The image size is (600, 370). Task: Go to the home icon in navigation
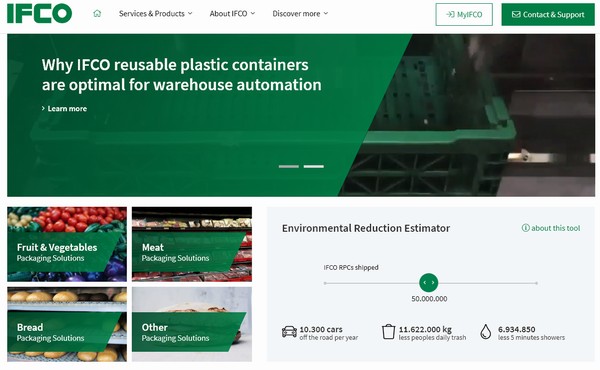click(x=97, y=13)
